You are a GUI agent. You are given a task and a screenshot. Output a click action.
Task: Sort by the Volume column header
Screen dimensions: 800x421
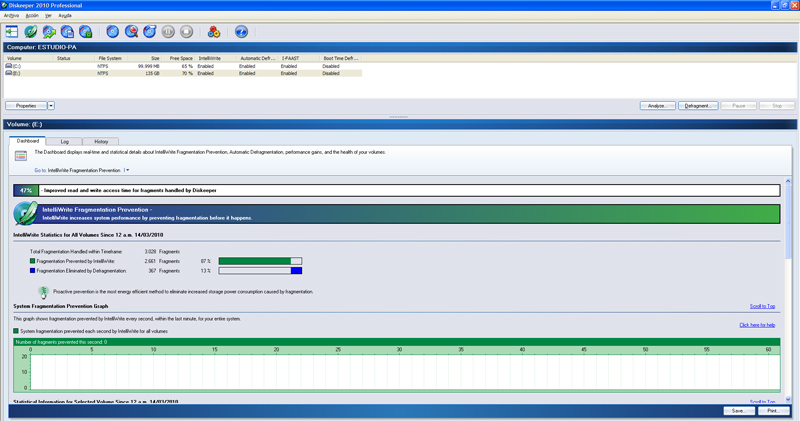(29, 58)
